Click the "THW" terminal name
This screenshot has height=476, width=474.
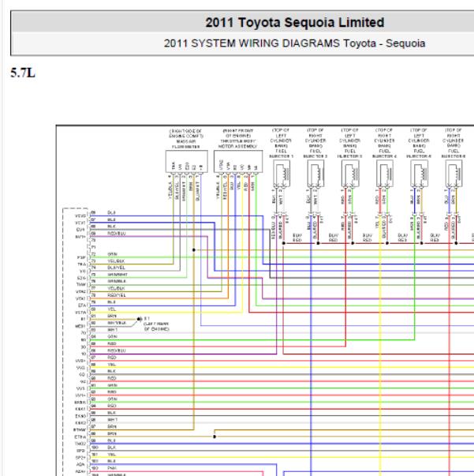(81, 284)
